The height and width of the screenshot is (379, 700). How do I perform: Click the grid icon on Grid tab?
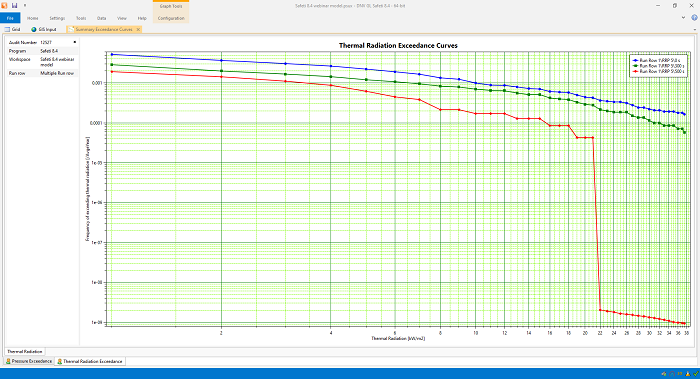pyautogui.click(x=7, y=29)
